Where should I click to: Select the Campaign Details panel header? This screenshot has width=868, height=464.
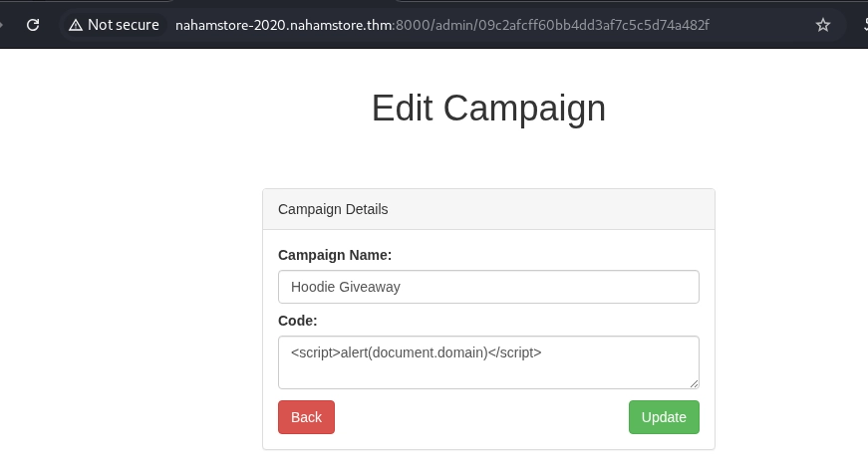[x=488, y=209]
